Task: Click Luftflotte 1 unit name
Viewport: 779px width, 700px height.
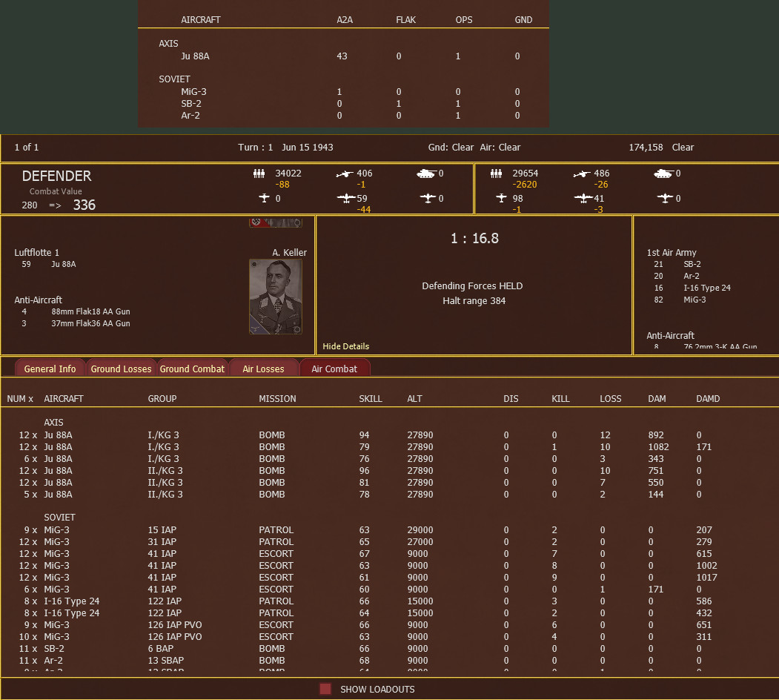Action: click(37, 253)
